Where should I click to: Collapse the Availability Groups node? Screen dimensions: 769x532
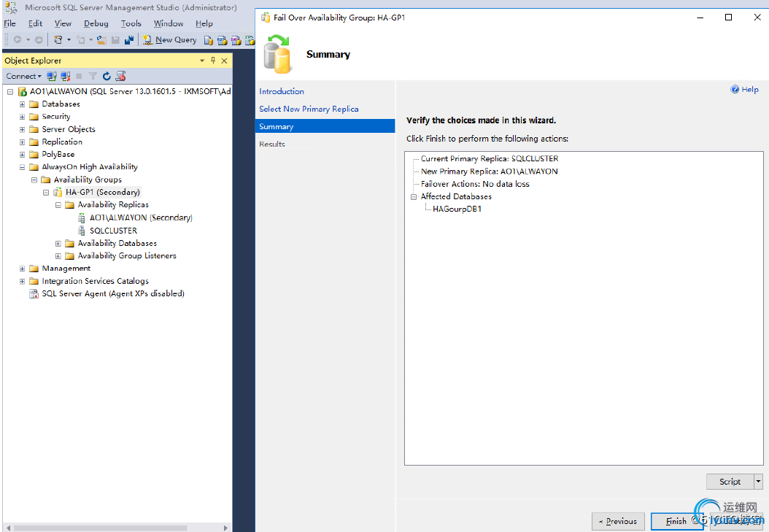[34, 180]
